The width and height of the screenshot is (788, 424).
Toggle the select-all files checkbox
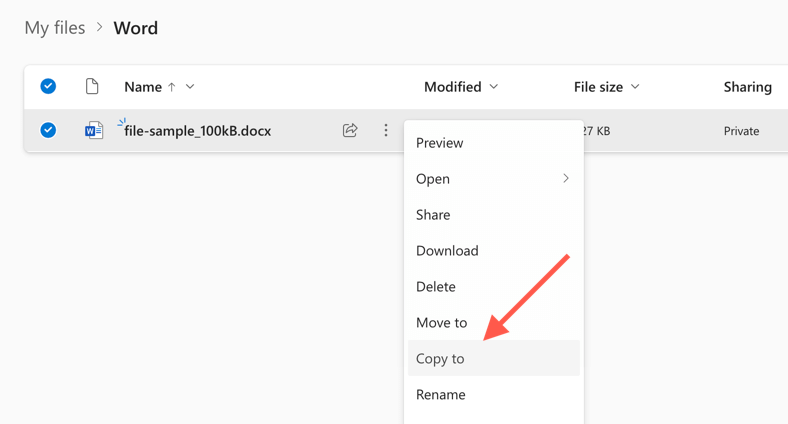point(48,87)
